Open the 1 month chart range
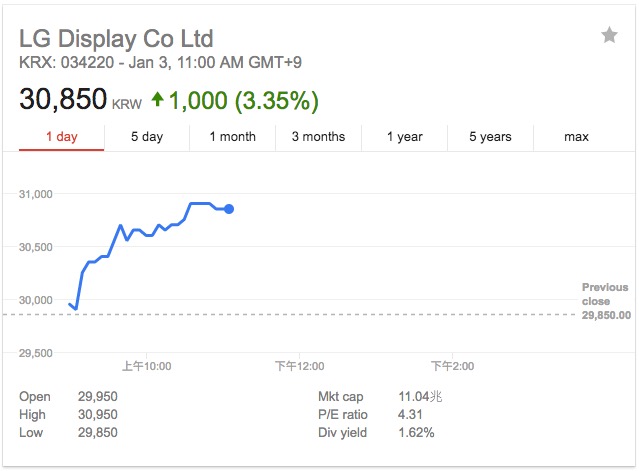 click(232, 137)
